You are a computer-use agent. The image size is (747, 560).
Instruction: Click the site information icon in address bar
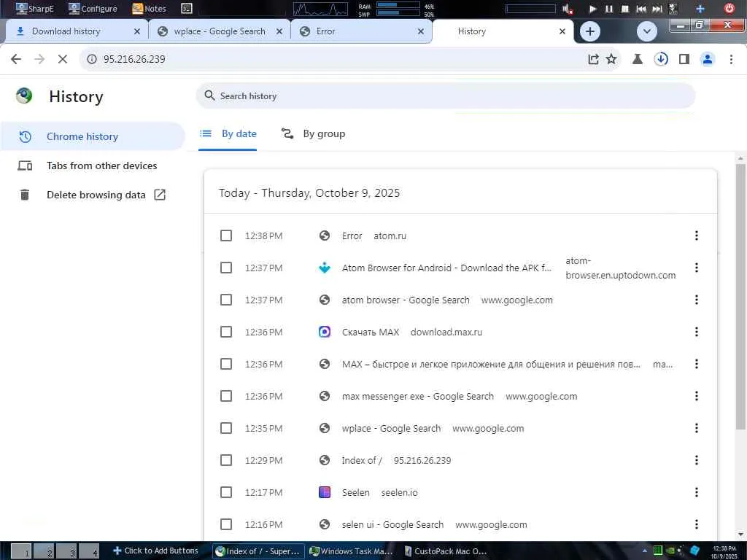[x=91, y=59]
